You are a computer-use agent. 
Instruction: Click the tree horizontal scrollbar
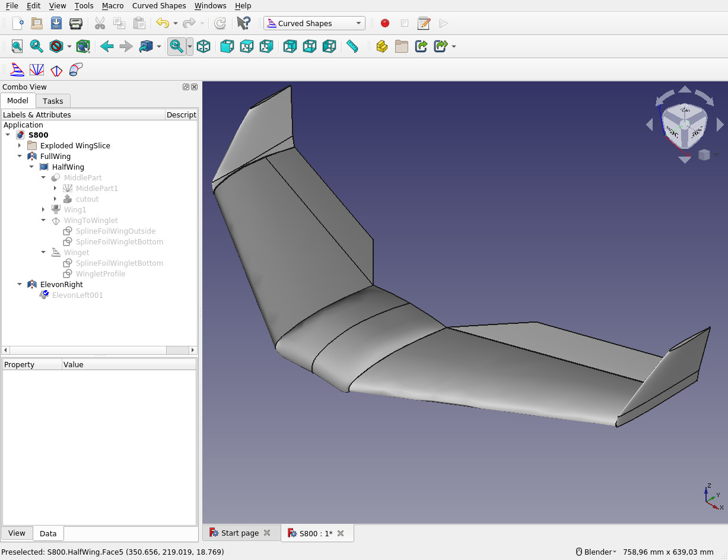[x=100, y=350]
